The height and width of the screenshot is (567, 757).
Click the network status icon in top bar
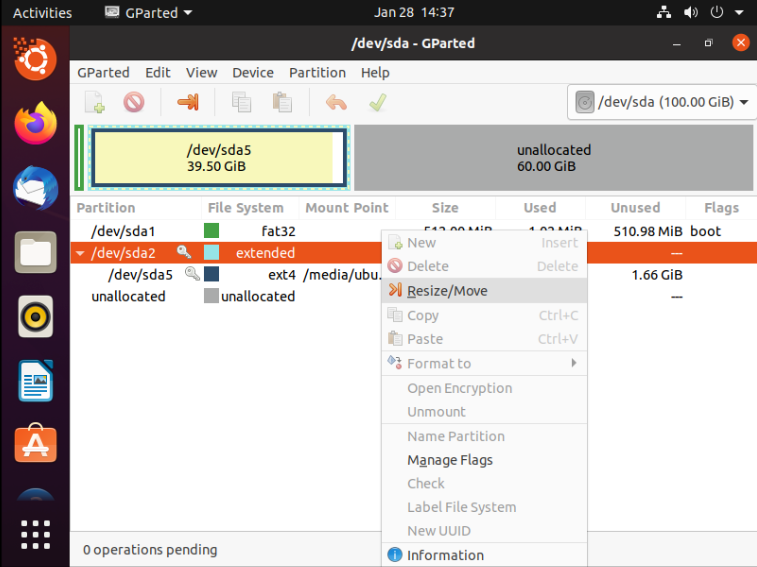pos(664,12)
